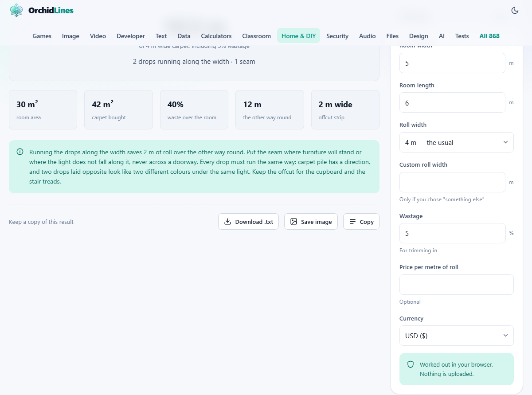Image resolution: width=532 pixels, height=395 pixels.
Task: Copy the result to clipboard
Action: coord(361,222)
